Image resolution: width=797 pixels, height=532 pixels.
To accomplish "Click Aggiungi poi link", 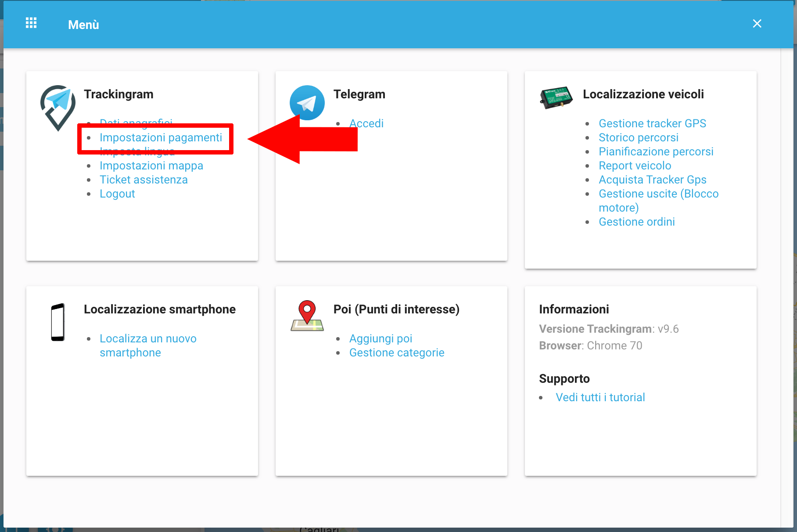I will point(381,338).
